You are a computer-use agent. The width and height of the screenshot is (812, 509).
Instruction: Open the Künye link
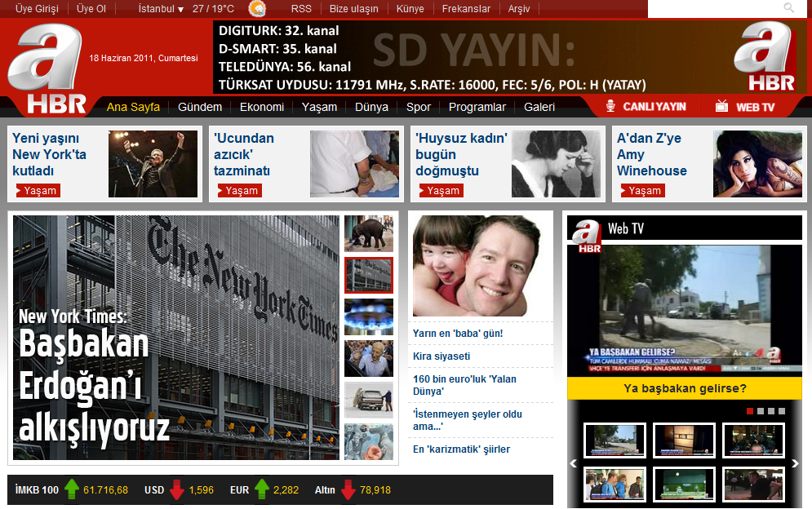tap(410, 9)
